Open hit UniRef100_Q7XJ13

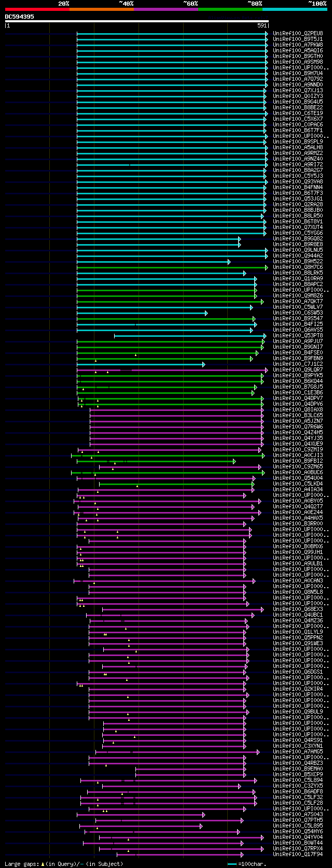(298, 90)
